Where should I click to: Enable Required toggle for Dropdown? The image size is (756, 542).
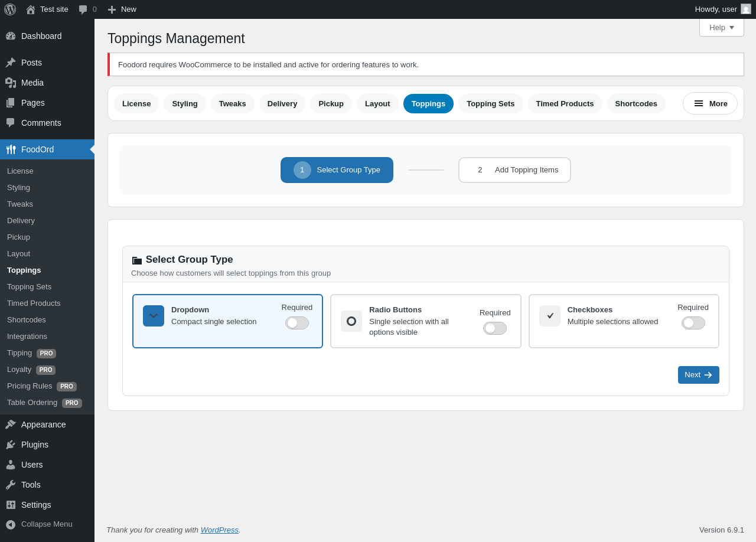(x=297, y=323)
